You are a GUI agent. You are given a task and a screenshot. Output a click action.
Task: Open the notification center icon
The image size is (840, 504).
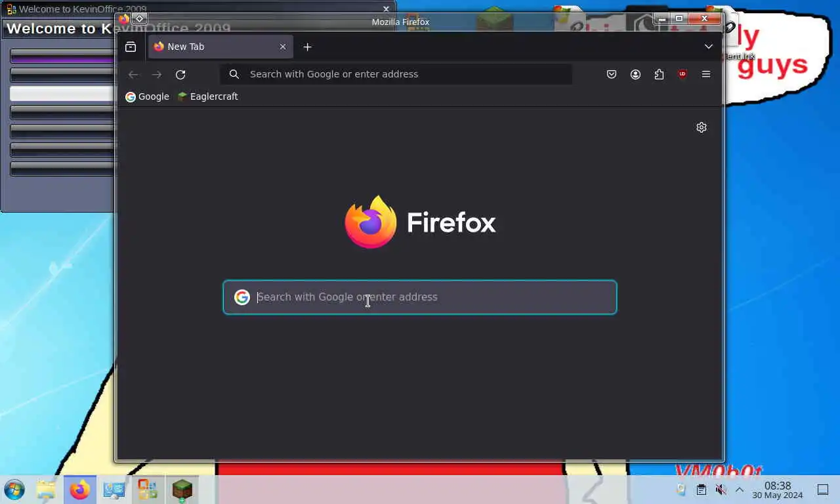click(823, 490)
